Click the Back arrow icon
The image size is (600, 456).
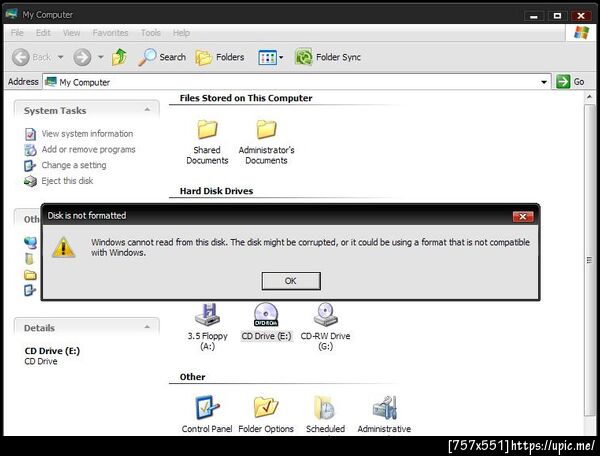[x=21, y=57]
